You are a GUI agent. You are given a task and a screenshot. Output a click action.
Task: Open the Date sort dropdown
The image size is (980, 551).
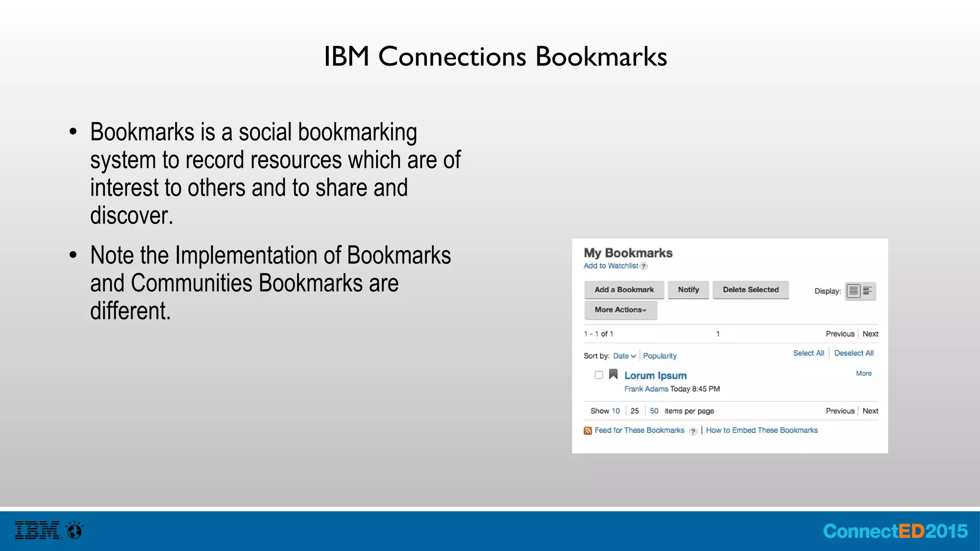(x=624, y=356)
